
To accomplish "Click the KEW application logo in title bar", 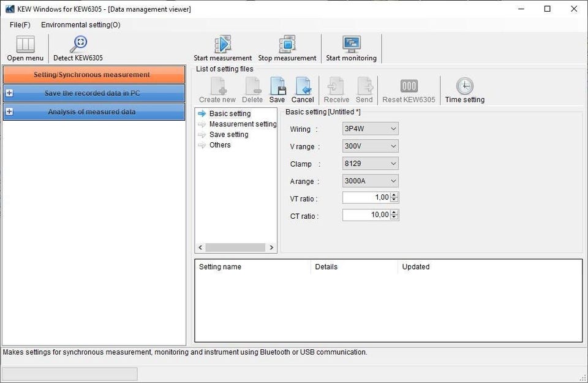I will [x=10, y=9].
